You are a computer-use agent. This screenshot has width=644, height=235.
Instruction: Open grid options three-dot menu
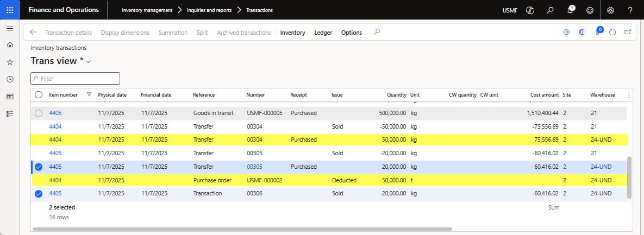pyautogui.click(x=628, y=95)
